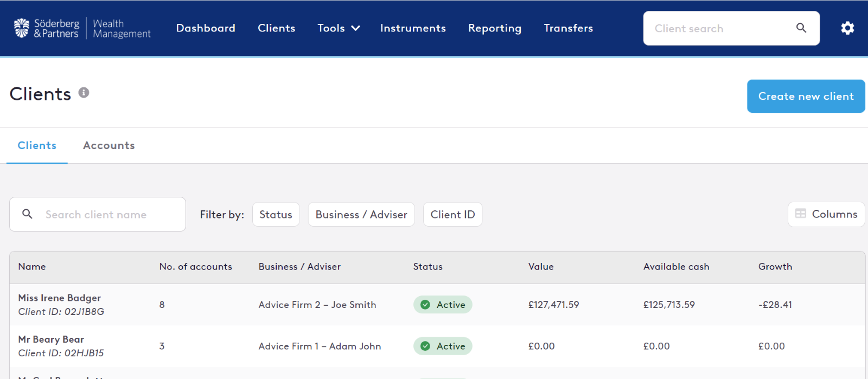
Task: Open Miss Irene Badger client record
Action: tap(60, 298)
